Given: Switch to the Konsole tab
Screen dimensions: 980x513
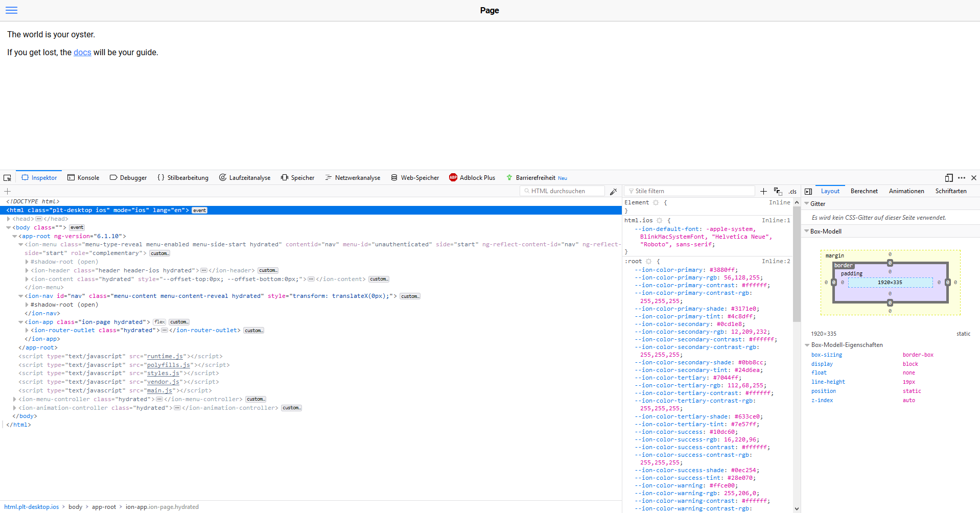Looking at the screenshot, I should click(83, 178).
